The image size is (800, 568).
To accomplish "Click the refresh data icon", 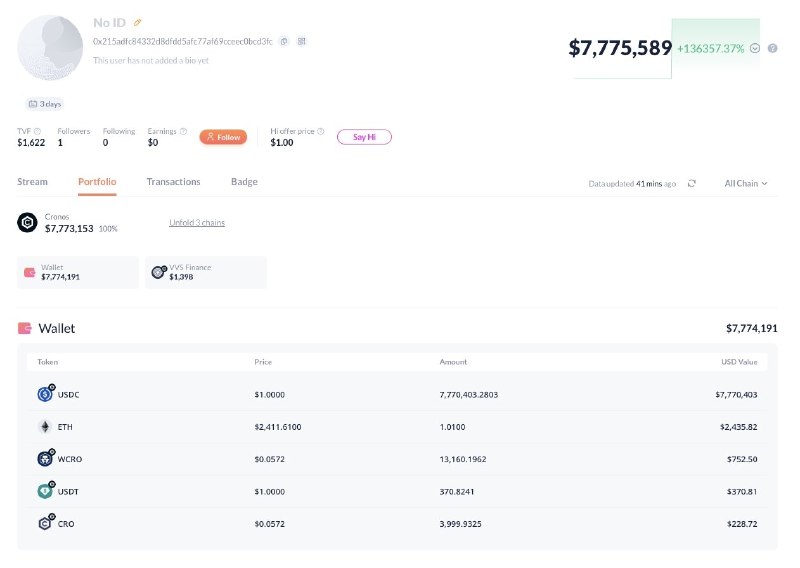I will 691,183.
